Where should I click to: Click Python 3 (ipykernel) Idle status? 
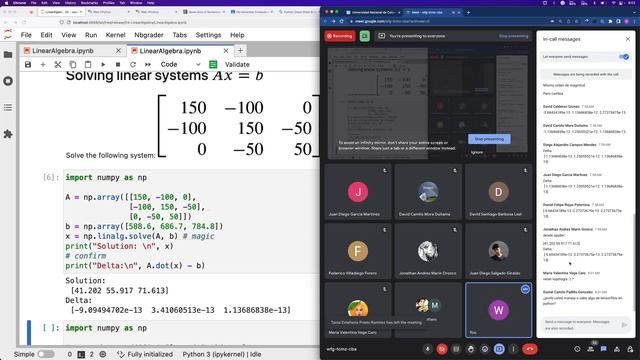point(222,354)
